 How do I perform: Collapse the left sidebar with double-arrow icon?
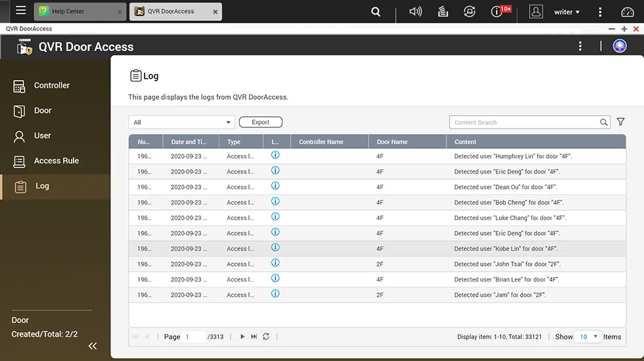click(93, 346)
